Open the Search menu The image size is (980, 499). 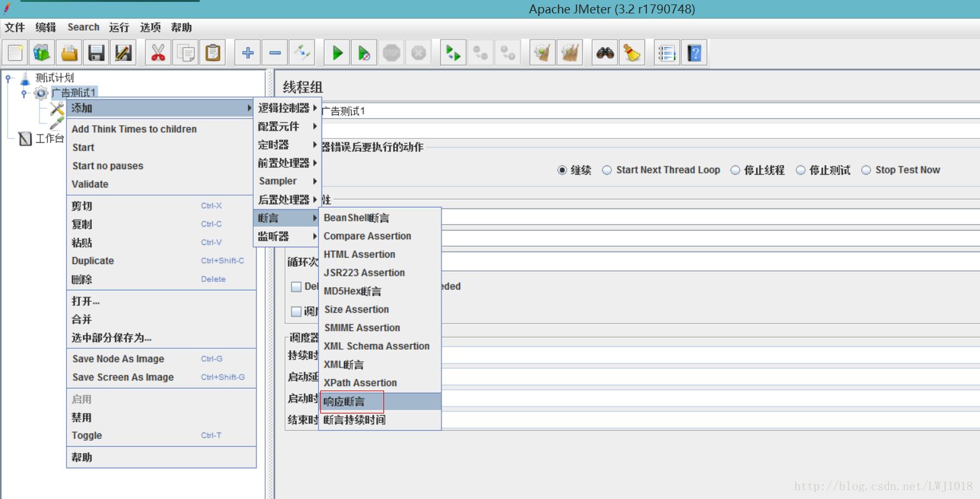[x=84, y=27]
